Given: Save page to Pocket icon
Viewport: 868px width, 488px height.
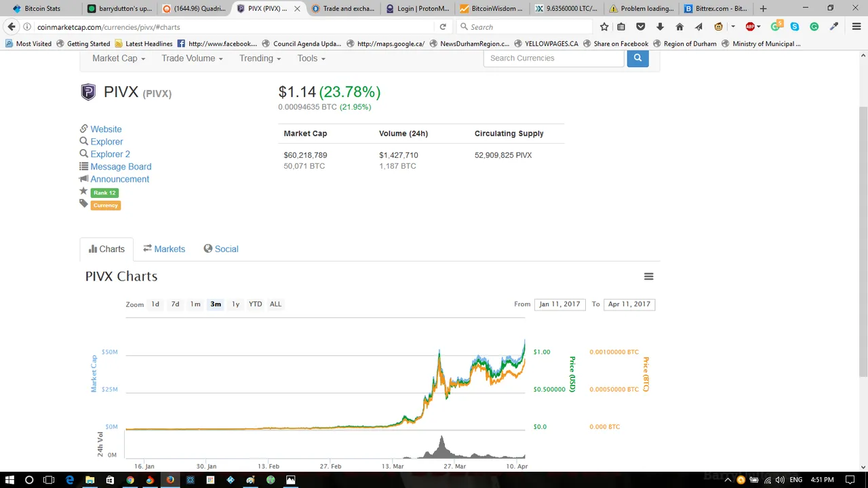Looking at the screenshot, I should pyautogui.click(x=641, y=26).
